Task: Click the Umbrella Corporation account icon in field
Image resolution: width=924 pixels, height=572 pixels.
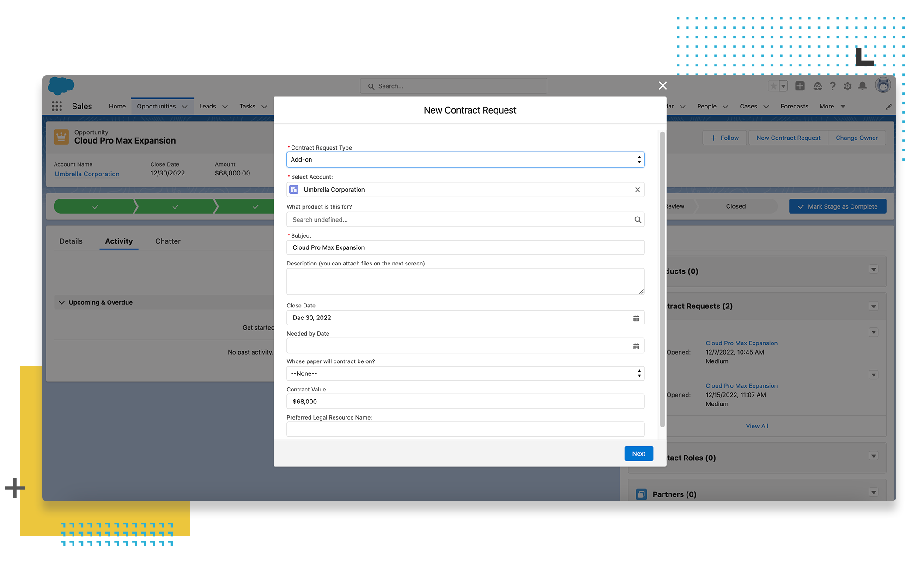Action: click(x=294, y=190)
